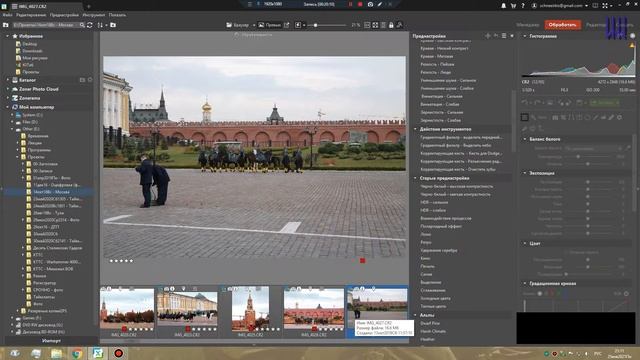Open File Explorer from the taskbar
This screenshot has width=640, height=360.
[x=56, y=353]
